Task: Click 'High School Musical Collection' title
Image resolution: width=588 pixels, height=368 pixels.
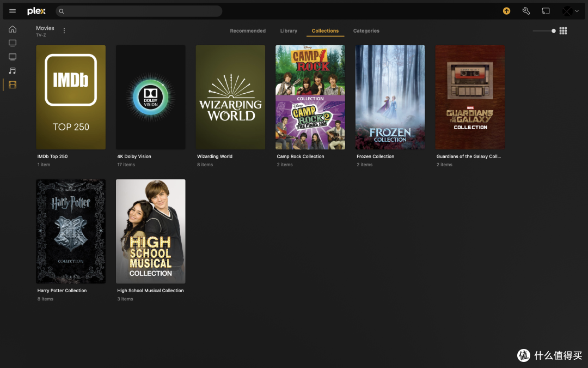Action: [150, 291]
